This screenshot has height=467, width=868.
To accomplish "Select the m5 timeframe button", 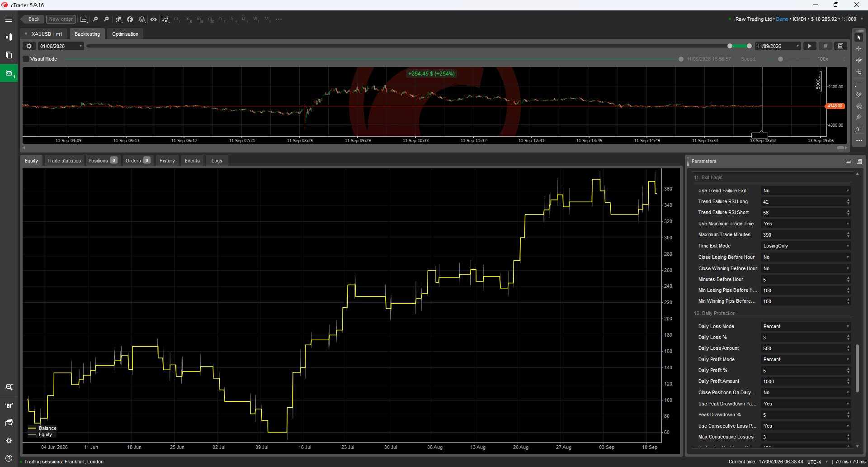I will (x=189, y=19).
